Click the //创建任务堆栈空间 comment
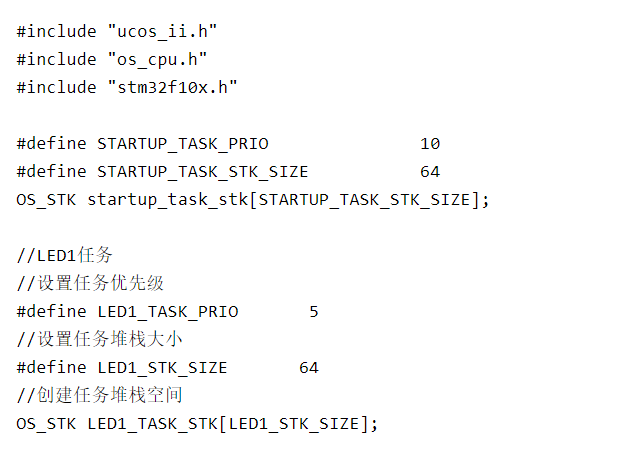Viewport: 628px width, 461px height. tap(99, 395)
